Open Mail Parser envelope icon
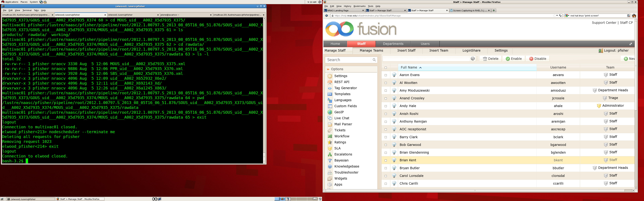Image resolution: width=644 pixels, height=201 pixels. coord(330,124)
